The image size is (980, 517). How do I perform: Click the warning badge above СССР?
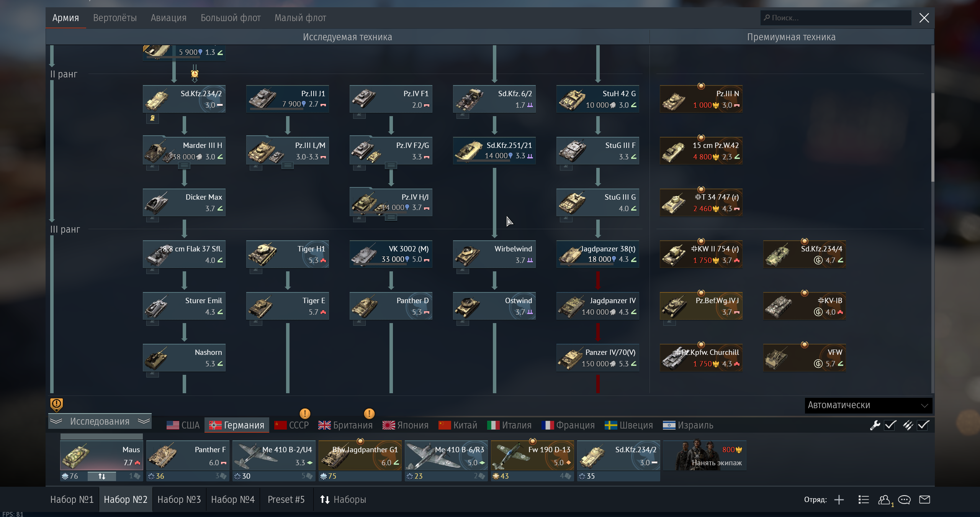pyautogui.click(x=305, y=414)
